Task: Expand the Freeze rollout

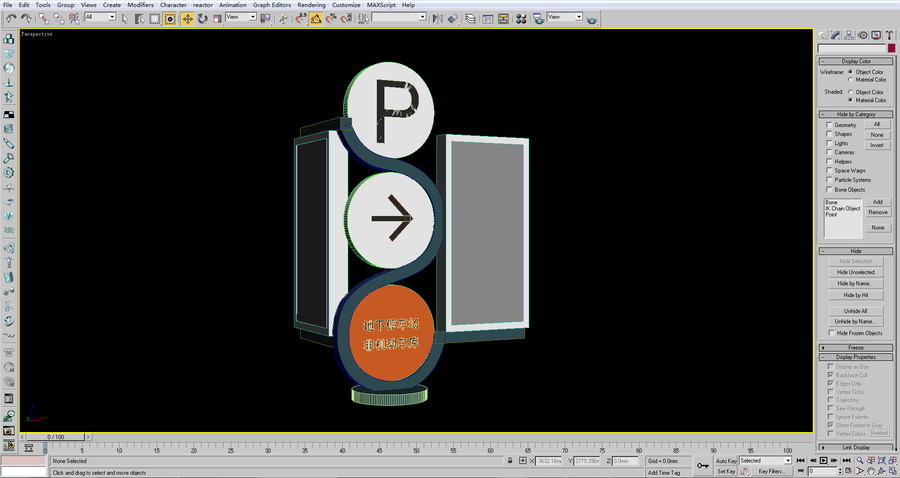Action: 856,348
